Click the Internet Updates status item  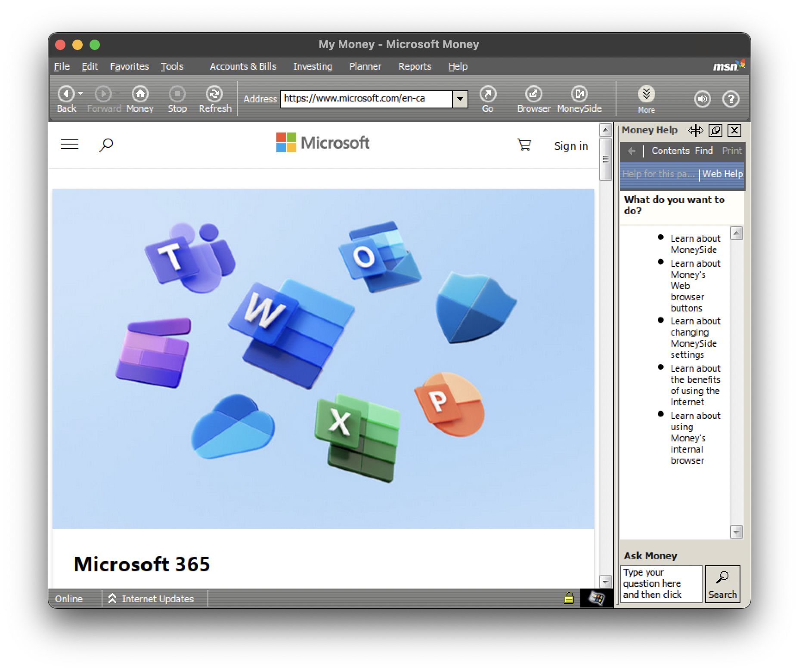pos(151,599)
